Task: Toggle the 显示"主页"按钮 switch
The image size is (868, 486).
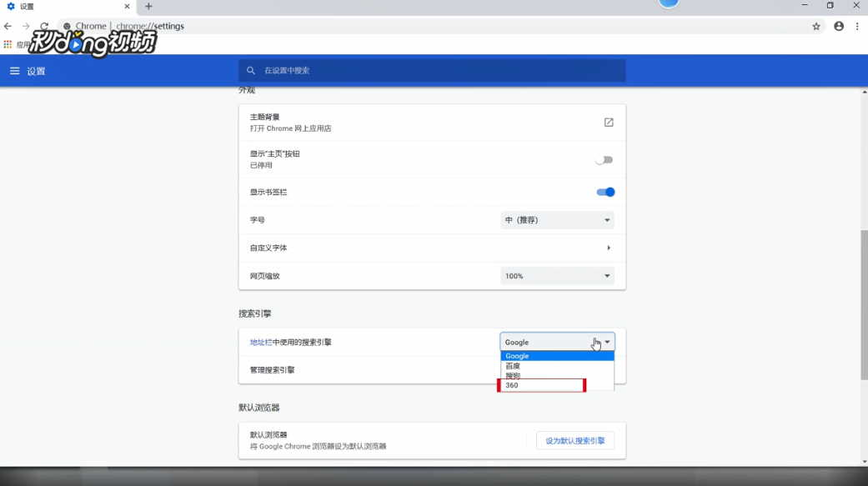Action: pos(604,160)
